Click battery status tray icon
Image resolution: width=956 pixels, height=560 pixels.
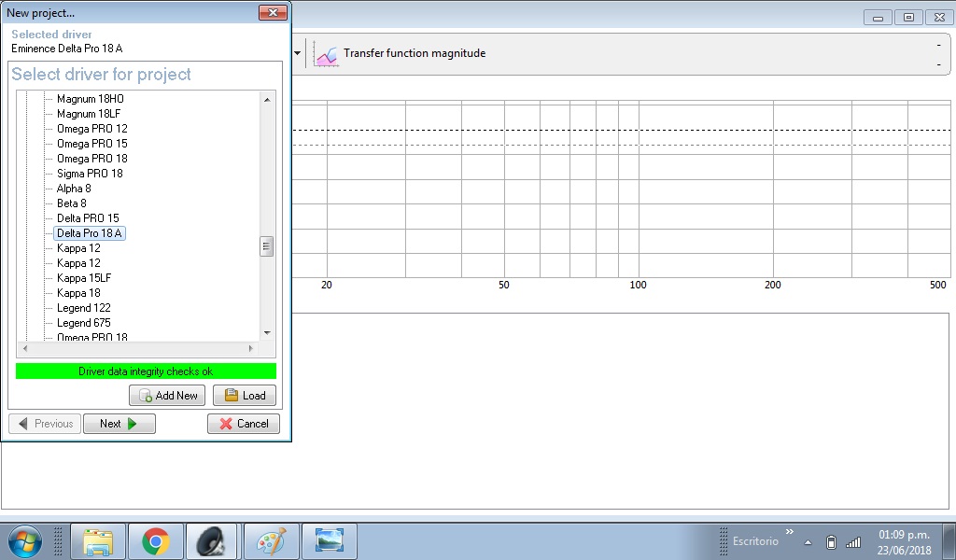(x=831, y=541)
